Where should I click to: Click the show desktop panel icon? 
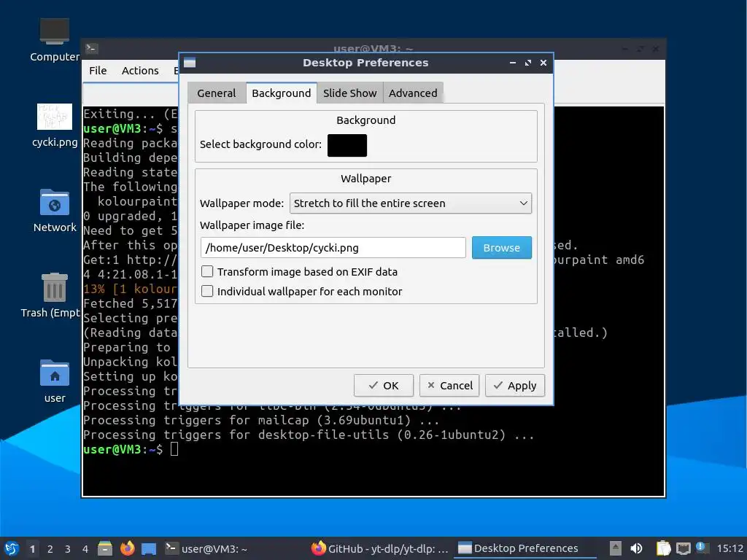point(149,548)
